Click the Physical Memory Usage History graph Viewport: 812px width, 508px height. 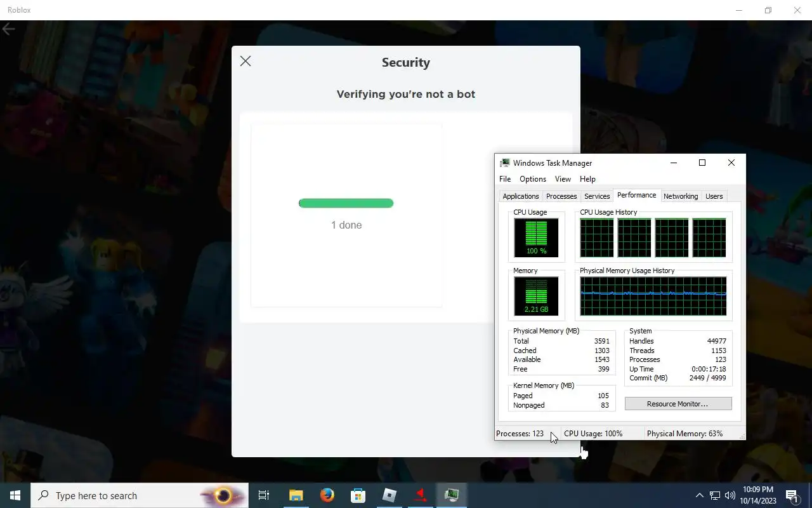(x=653, y=296)
